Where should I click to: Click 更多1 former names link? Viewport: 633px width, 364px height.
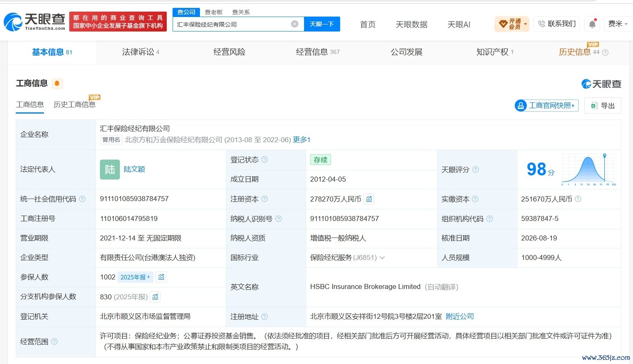(302, 140)
